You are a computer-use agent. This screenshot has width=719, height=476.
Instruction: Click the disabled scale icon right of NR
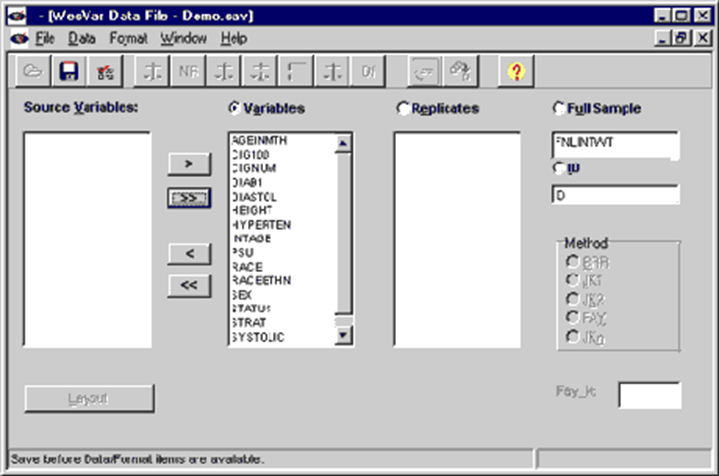[224, 71]
